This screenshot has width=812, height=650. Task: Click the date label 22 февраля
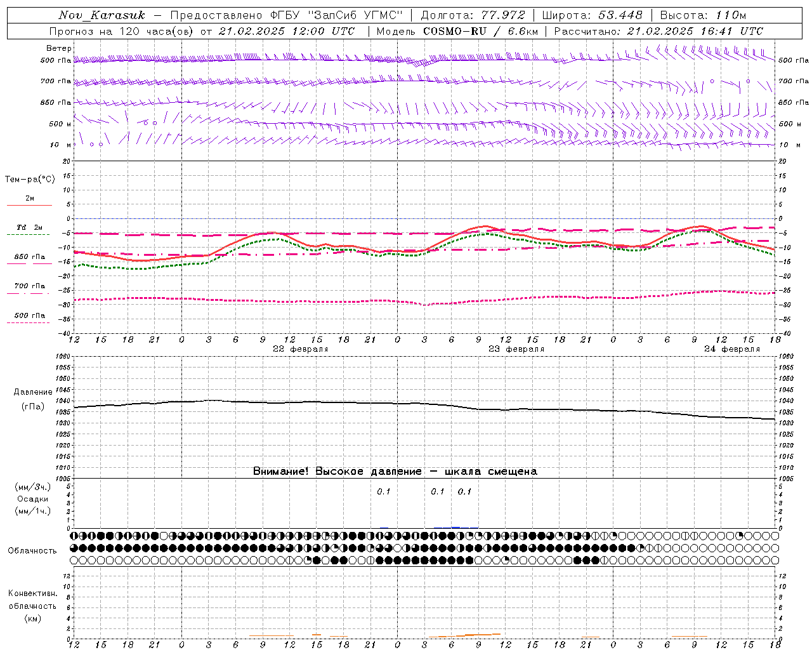pos(301,349)
